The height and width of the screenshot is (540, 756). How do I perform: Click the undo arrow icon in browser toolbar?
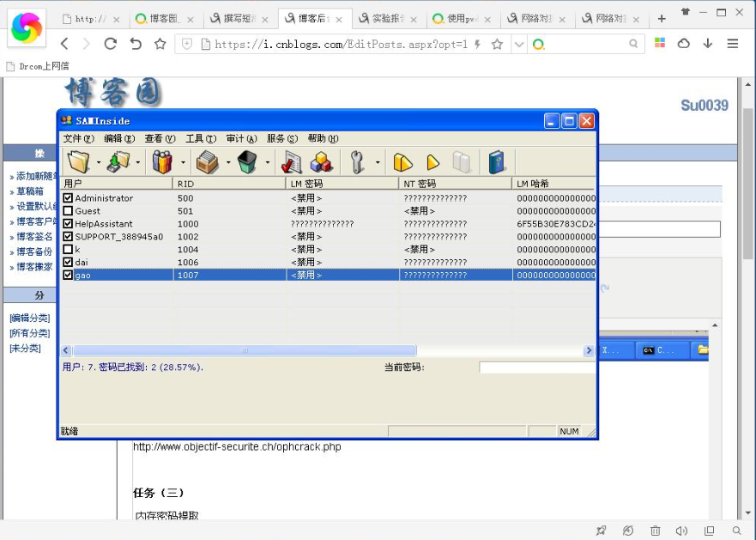coord(136,44)
